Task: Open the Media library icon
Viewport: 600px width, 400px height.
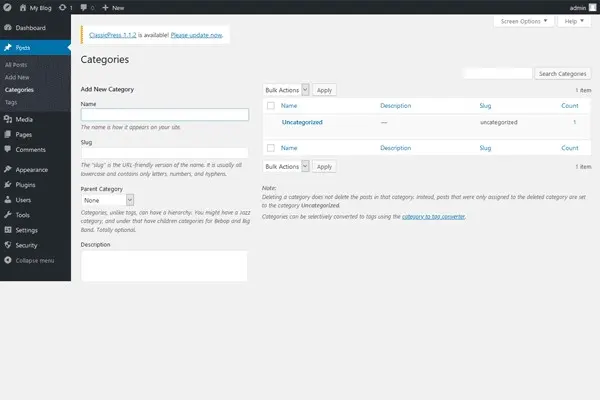Action: pos(8,119)
